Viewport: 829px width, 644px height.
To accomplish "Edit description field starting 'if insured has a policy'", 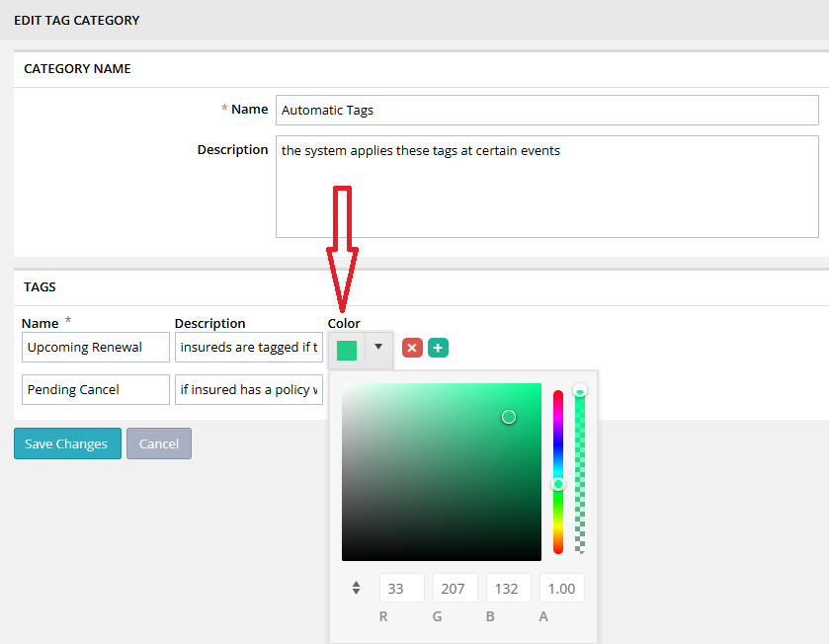I will tap(249, 389).
